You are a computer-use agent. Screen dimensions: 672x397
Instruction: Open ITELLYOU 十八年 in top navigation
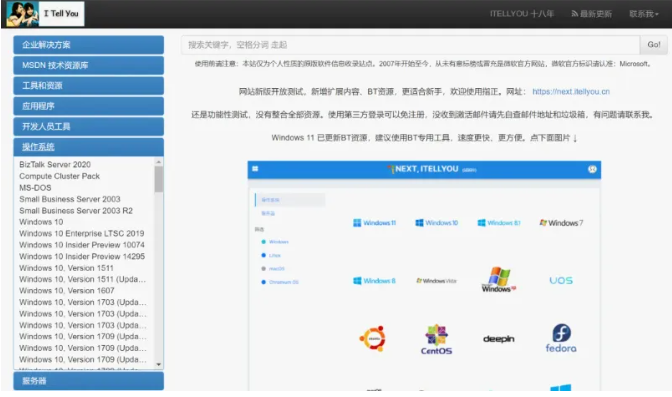(x=522, y=14)
